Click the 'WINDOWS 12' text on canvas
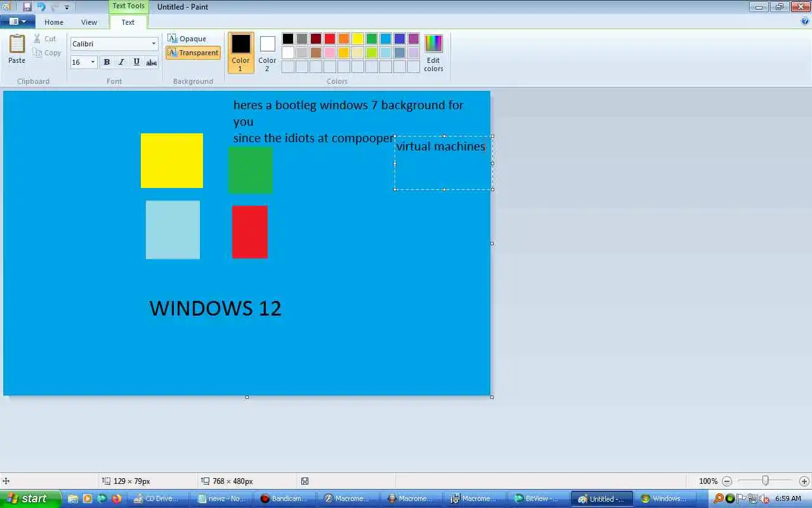 216,309
